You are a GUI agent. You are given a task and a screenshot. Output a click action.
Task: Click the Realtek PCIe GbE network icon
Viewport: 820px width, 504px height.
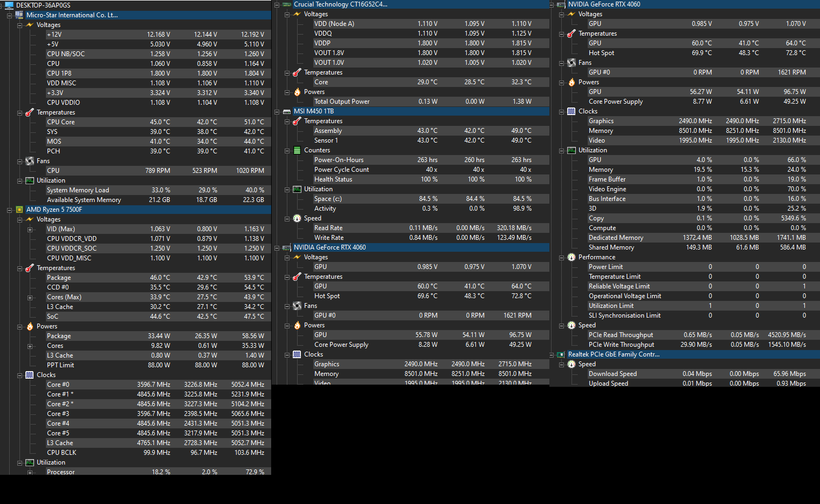pyautogui.click(x=561, y=354)
